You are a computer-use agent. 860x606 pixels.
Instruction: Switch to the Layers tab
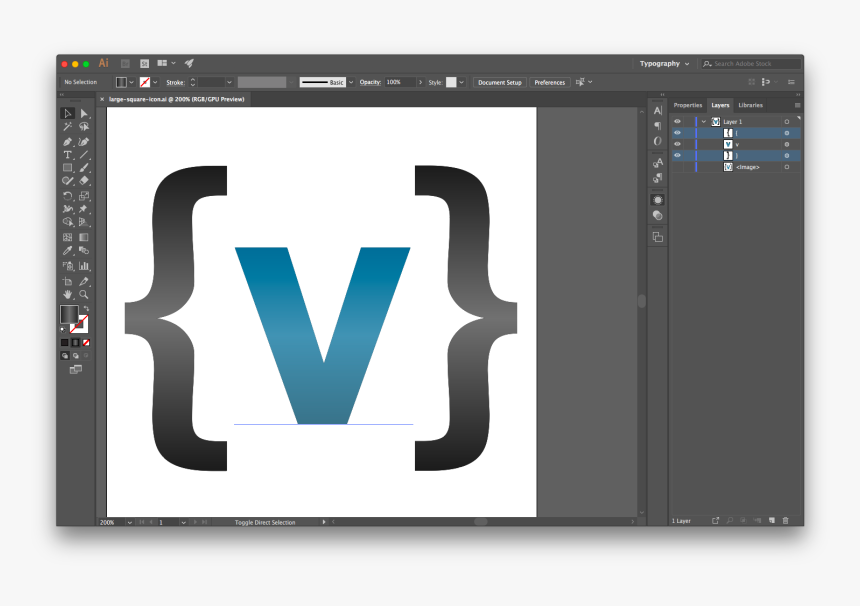pos(720,105)
